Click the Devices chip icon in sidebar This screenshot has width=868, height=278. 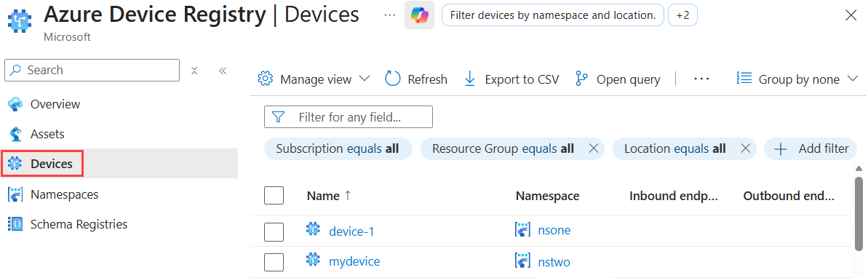point(15,163)
